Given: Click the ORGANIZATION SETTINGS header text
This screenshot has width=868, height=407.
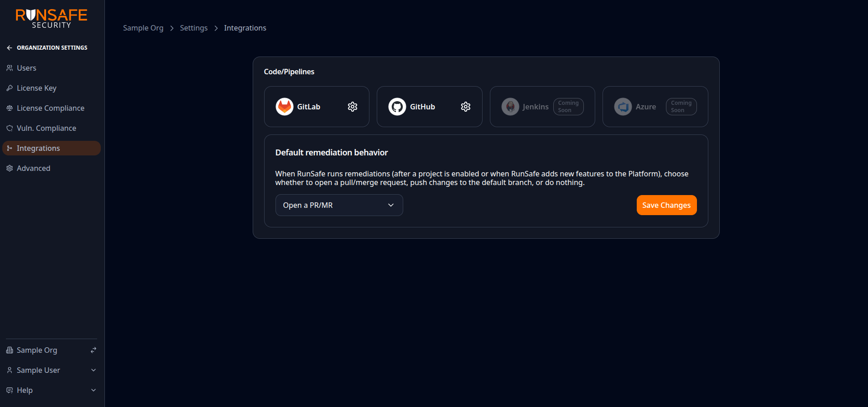Looking at the screenshot, I should (x=52, y=48).
